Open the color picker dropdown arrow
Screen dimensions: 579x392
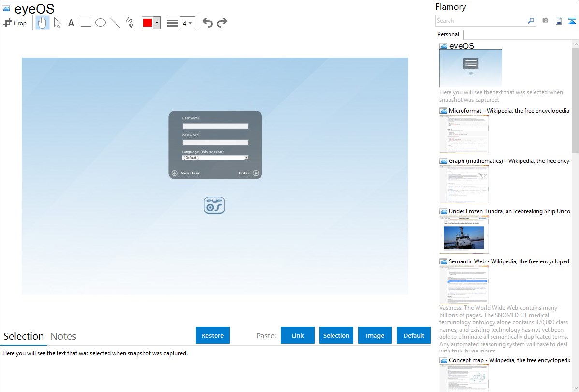(x=157, y=23)
